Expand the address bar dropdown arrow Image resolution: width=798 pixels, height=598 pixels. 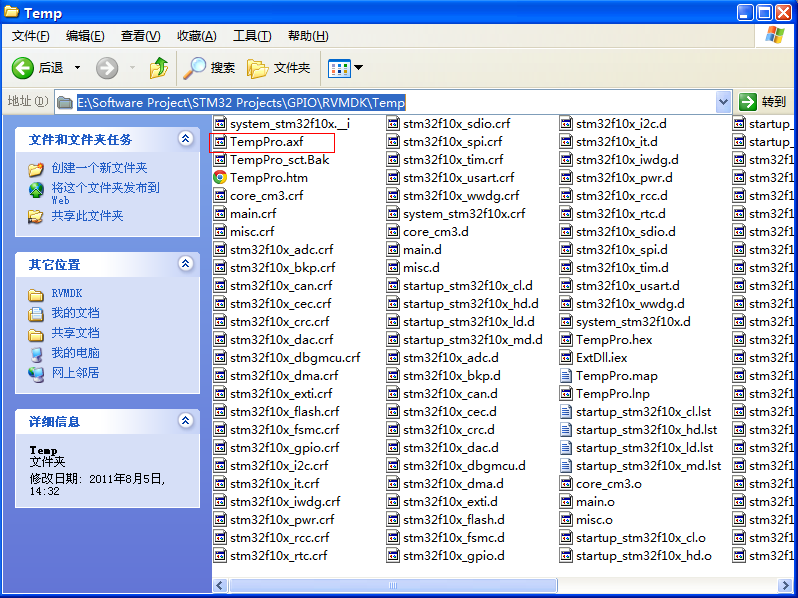(724, 102)
